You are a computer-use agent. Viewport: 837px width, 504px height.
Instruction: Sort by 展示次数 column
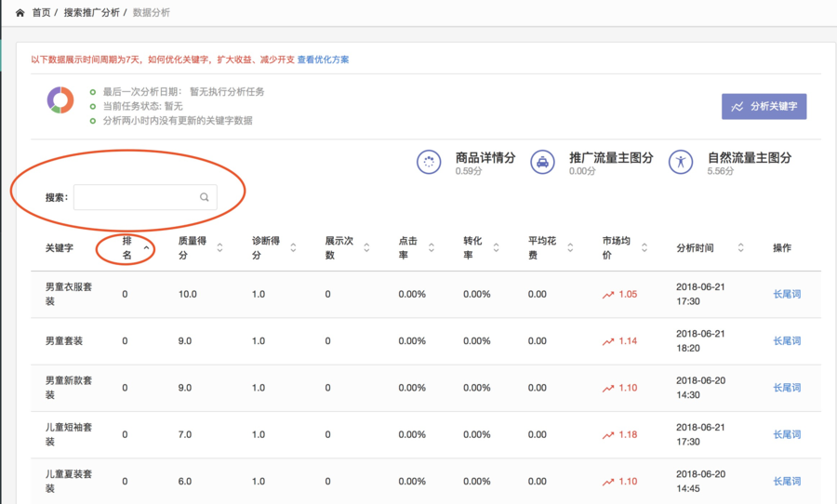[366, 247]
